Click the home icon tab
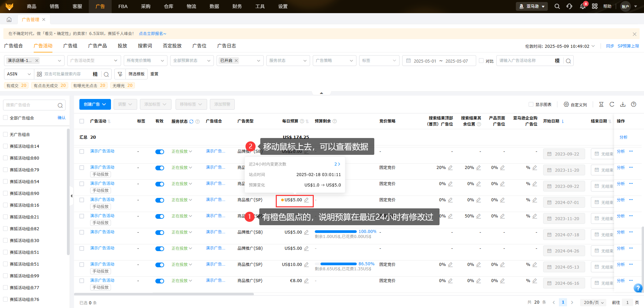Viewport: 644px width, 308px height. pyautogui.click(x=9, y=20)
